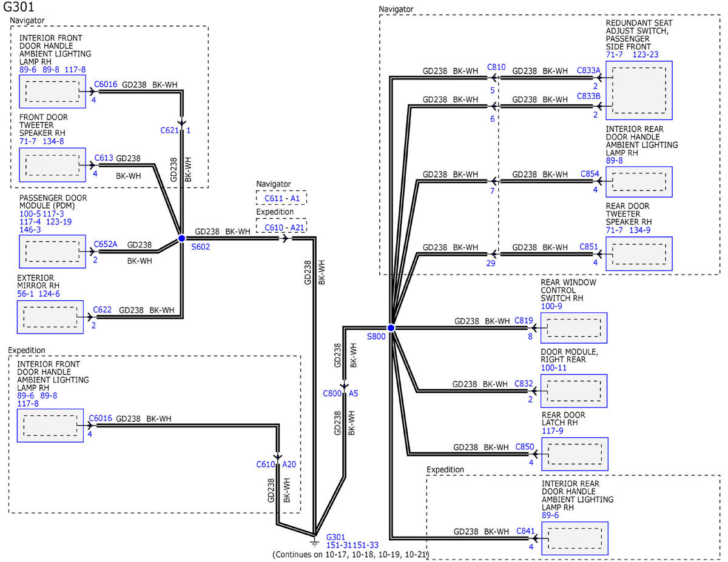728x562 pixels.
Task: Open page reference 146-3 under PDM
Action: pyautogui.click(x=30, y=230)
